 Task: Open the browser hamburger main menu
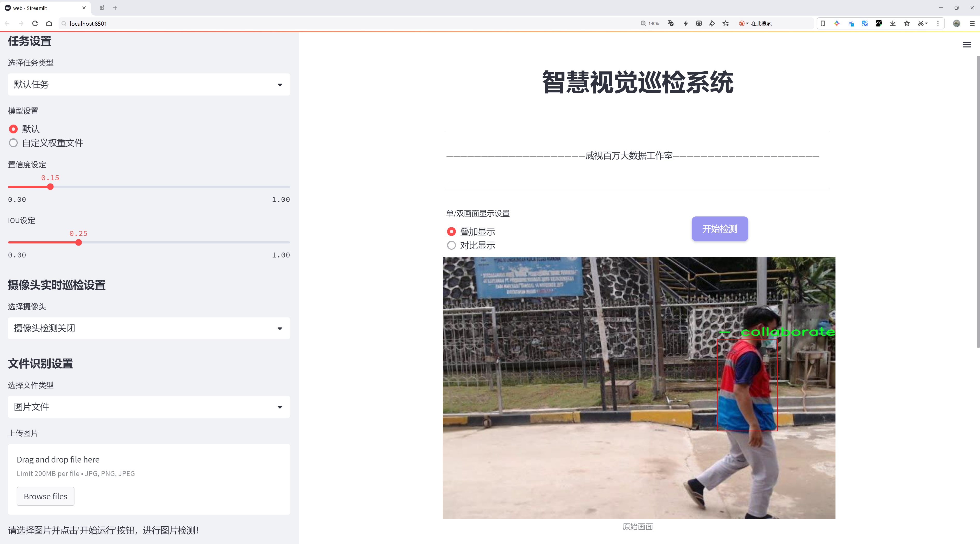point(972,24)
